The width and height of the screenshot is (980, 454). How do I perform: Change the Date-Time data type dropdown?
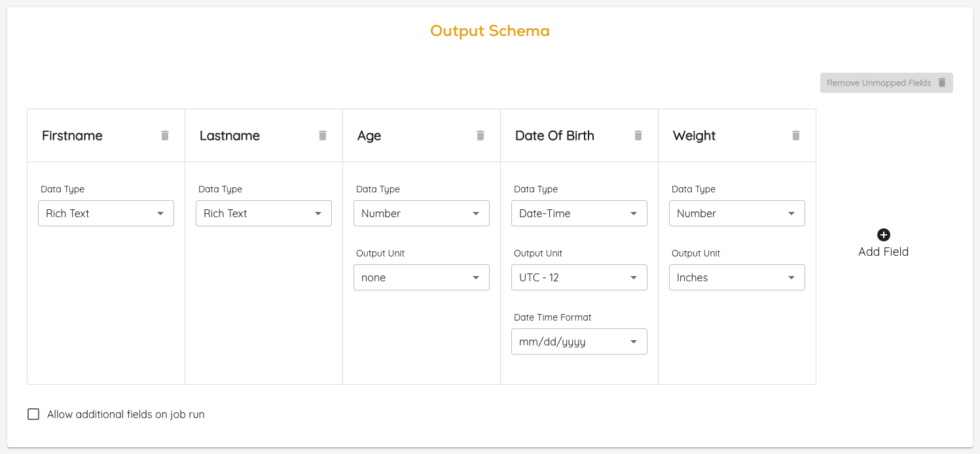tap(579, 213)
